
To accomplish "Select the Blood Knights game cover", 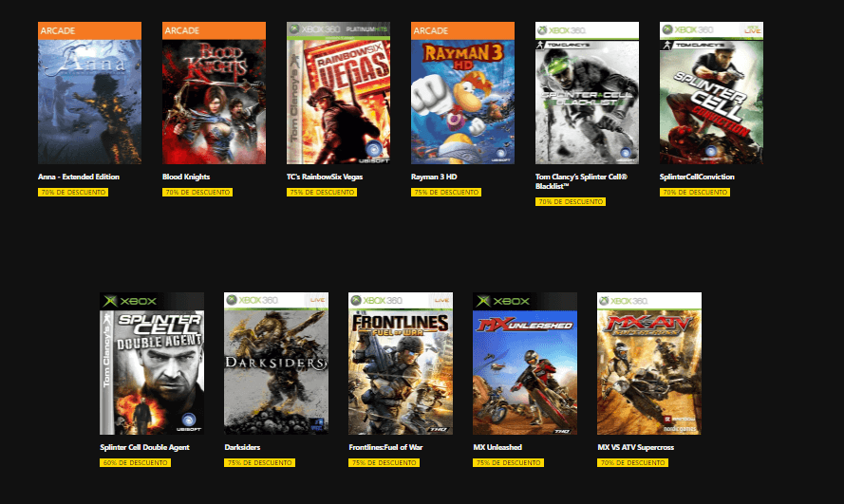I will tap(215, 93).
